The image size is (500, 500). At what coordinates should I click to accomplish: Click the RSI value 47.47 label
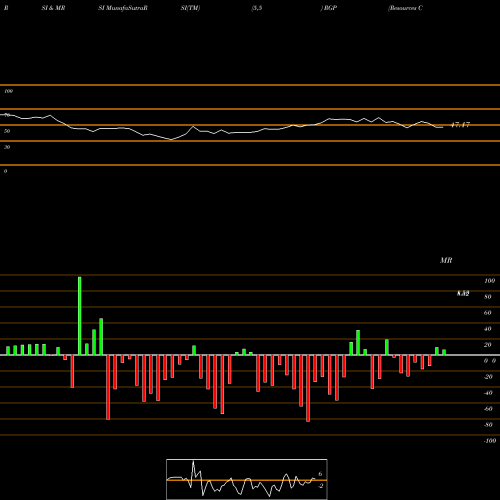click(x=460, y=125)
